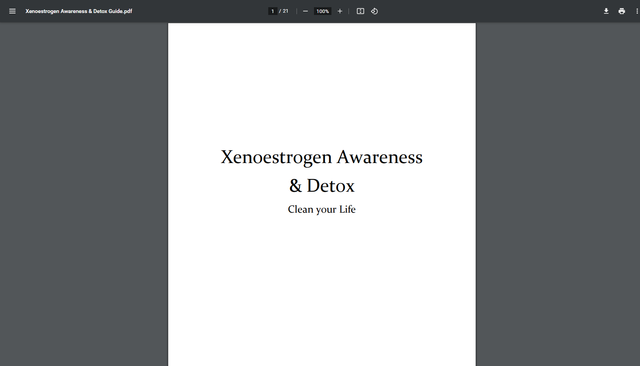Click the 100% zoom level field
This screenshot has height=366, width=640.
pyautogui.click(x=322, y=11)
